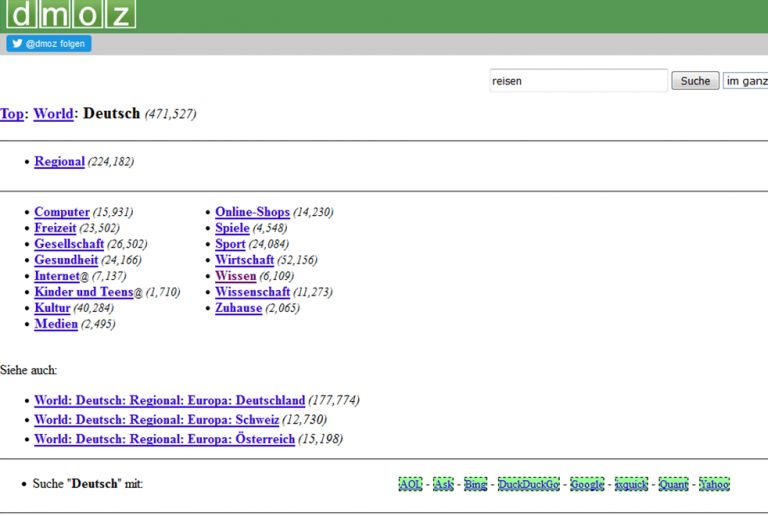The width and height of the screenshot is (768, 516).
Task: Search Deutsch with Bing
Action: click(x=476, y=484)
